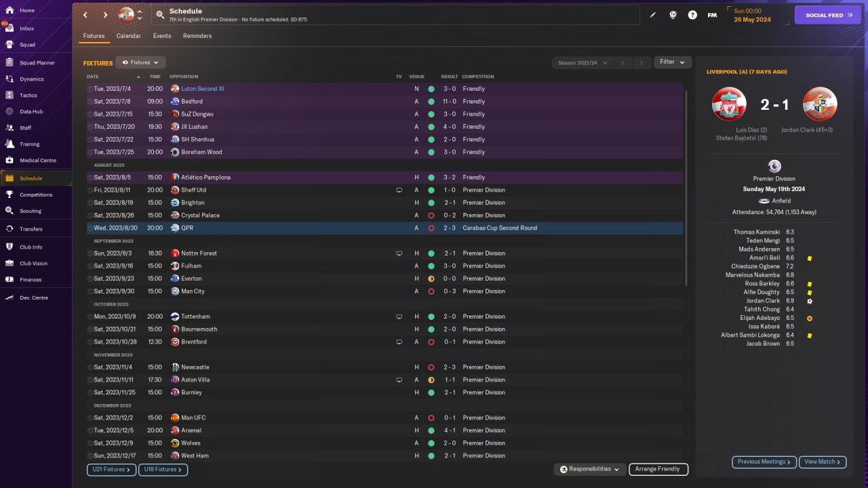Click the Medical Centre icon in sidebar
The height and width of the screenshot is (488, 868).
(9, 161)
